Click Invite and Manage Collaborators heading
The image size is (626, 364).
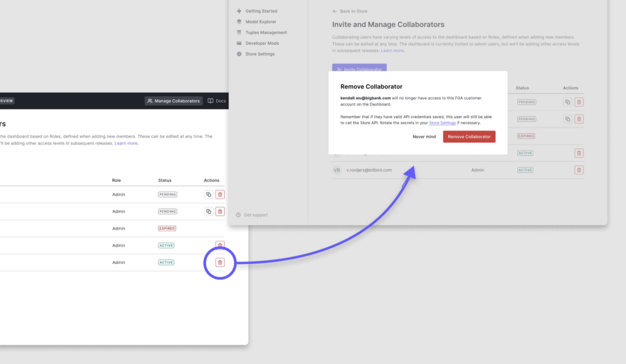(388, 24)
